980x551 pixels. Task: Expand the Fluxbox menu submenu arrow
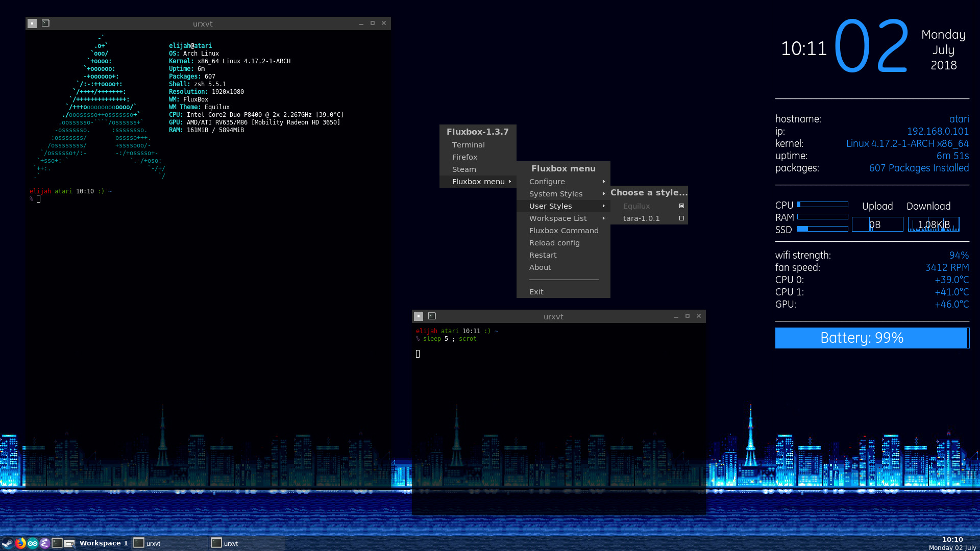[510, 182]
